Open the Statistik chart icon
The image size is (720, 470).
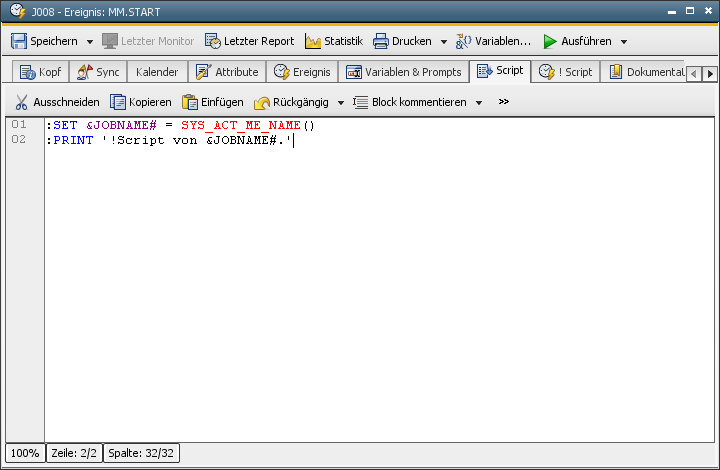[x=313, y=41]
